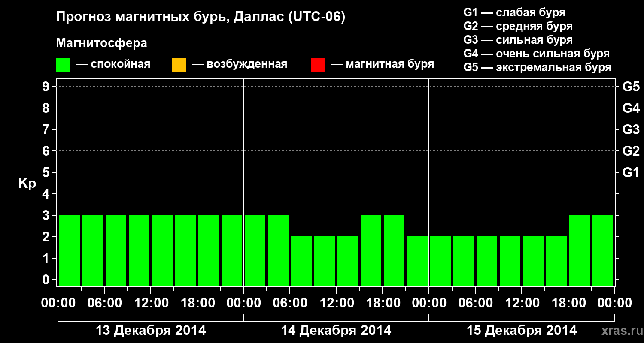This screenshot has width=644, height=343.
Task: Click the orange 'возбужденная' legend swatch
Action: coord(179,65)
